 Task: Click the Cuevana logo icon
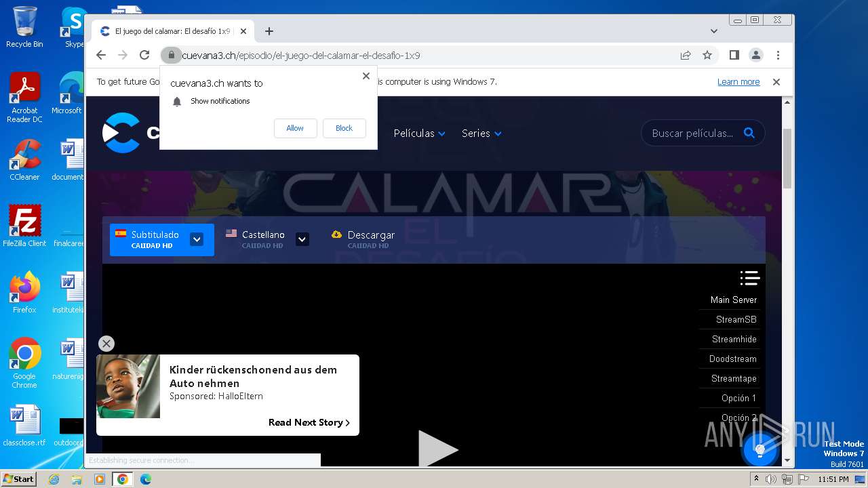point(121,133)
